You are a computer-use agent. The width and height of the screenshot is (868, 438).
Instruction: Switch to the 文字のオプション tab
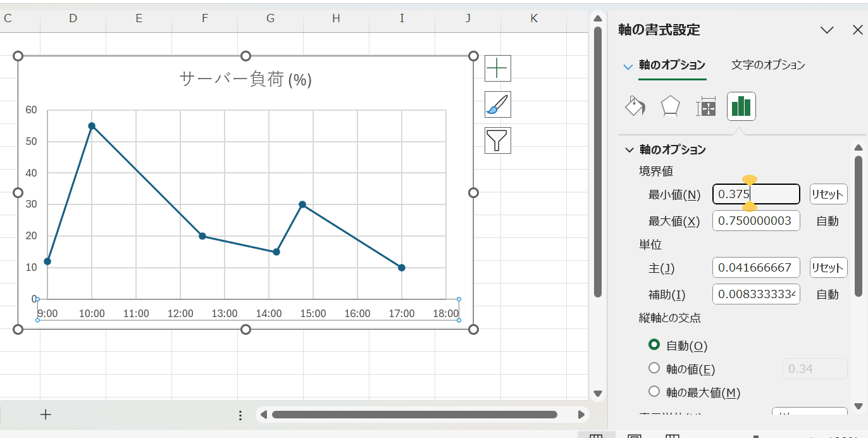[767, 65]
